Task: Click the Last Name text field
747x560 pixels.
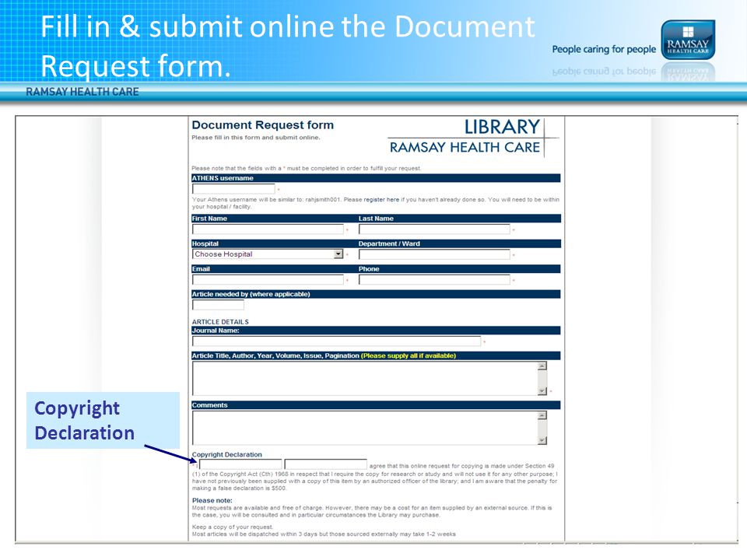Action: tap(434, 229)
